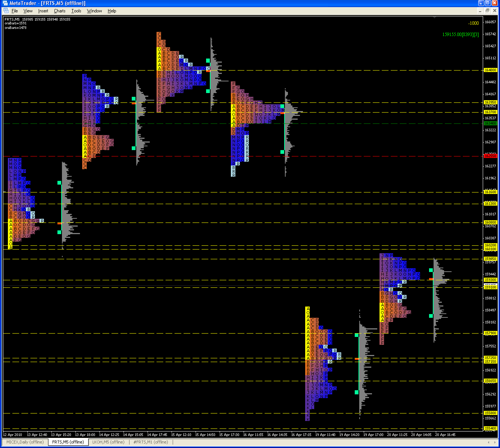Close the inner FRTS,M5 chart window

(494, 11)
